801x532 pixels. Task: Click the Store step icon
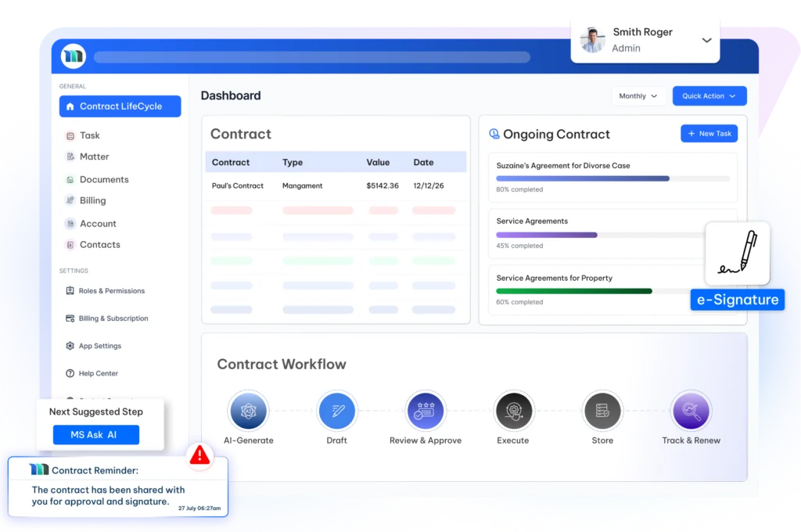point(602,410)
